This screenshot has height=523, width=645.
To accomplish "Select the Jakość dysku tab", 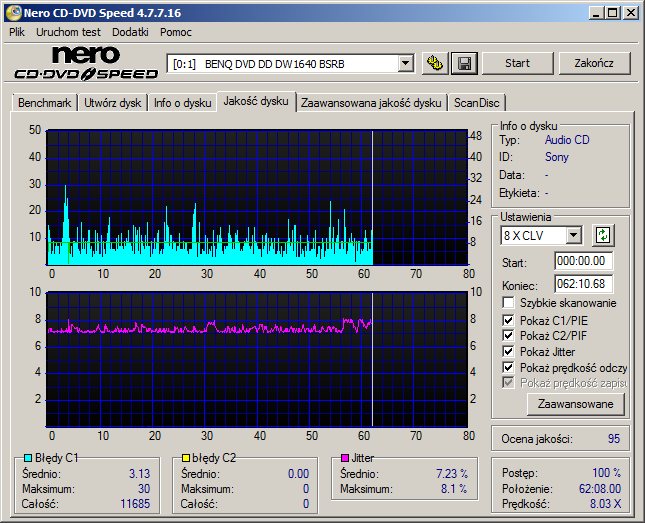I will point(256,101).
